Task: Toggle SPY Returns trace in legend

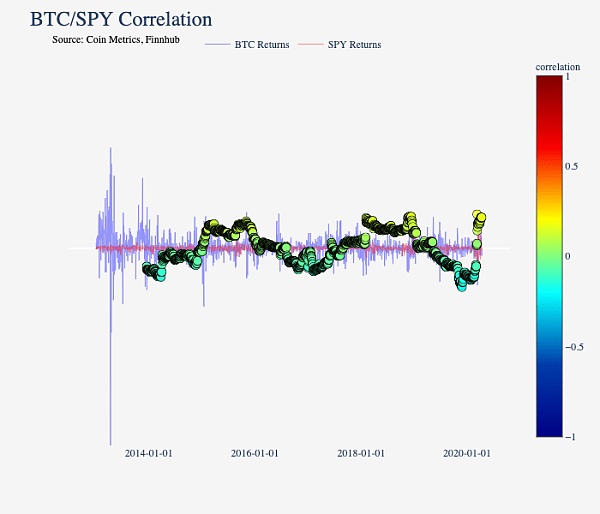Action: point(354,45)
